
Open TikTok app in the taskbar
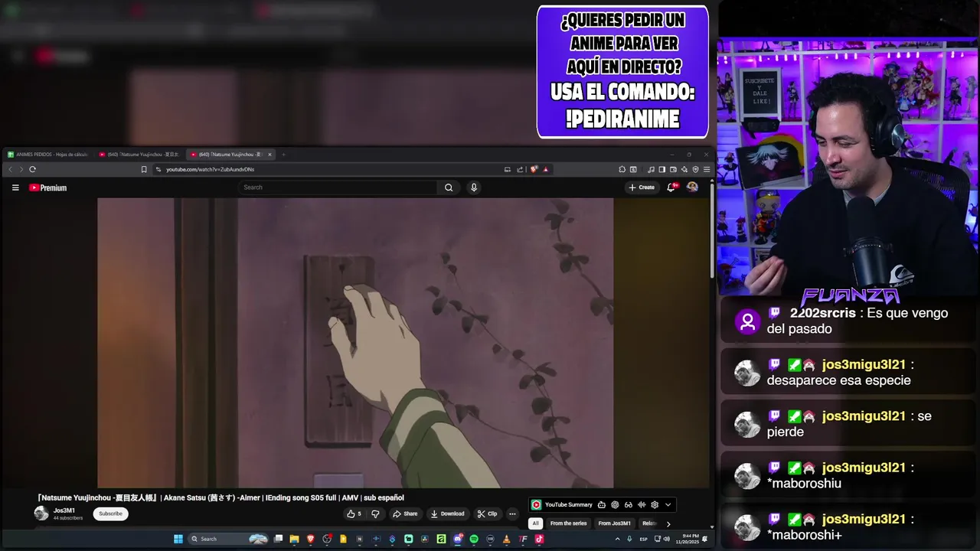pyautogui.click(x=539, y=539)
